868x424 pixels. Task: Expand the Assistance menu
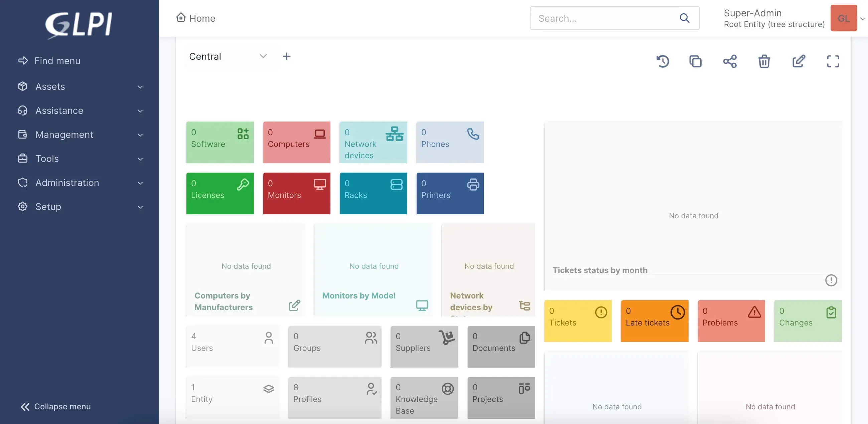[x=80, y=111]
